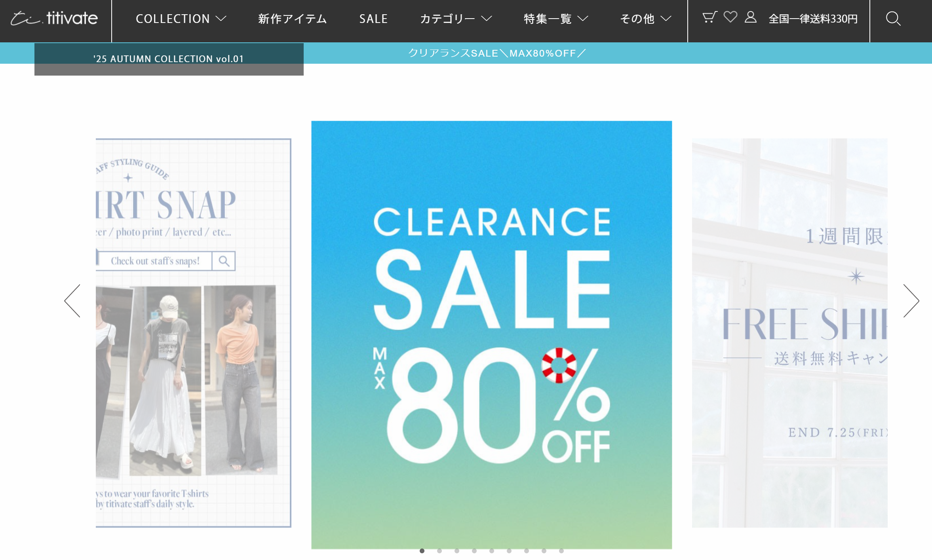Expand the 特集一覧 dropdown menu

click(556, 19)
